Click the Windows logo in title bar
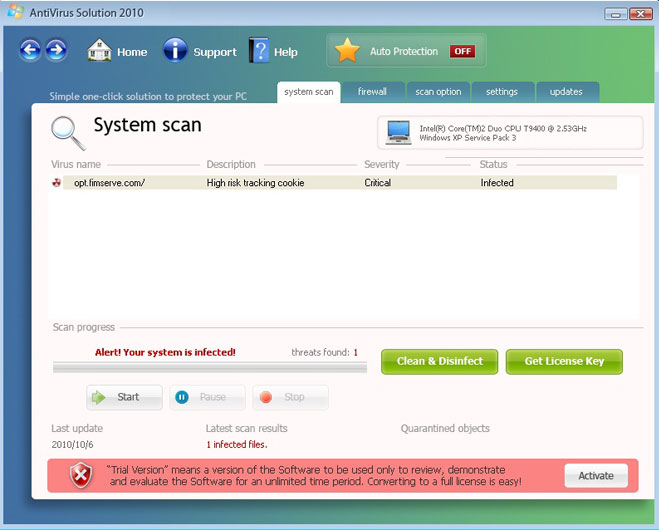This screenshot has width=659, height=530. 15,11
